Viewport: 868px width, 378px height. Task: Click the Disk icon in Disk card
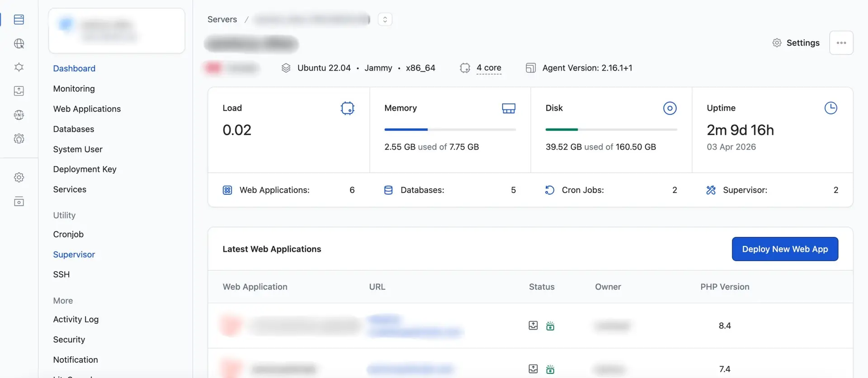(x=670, y=109)
